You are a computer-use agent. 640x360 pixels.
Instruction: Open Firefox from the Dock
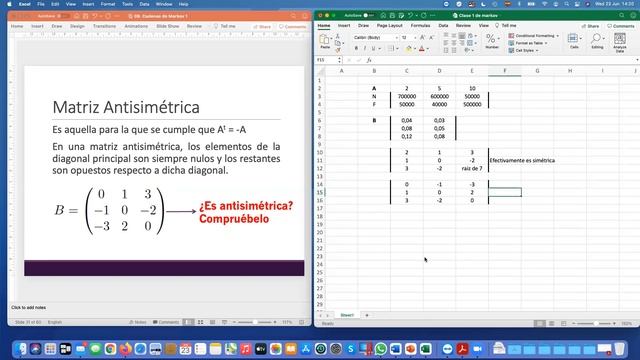pyautogui.click(x=126, y=349)
